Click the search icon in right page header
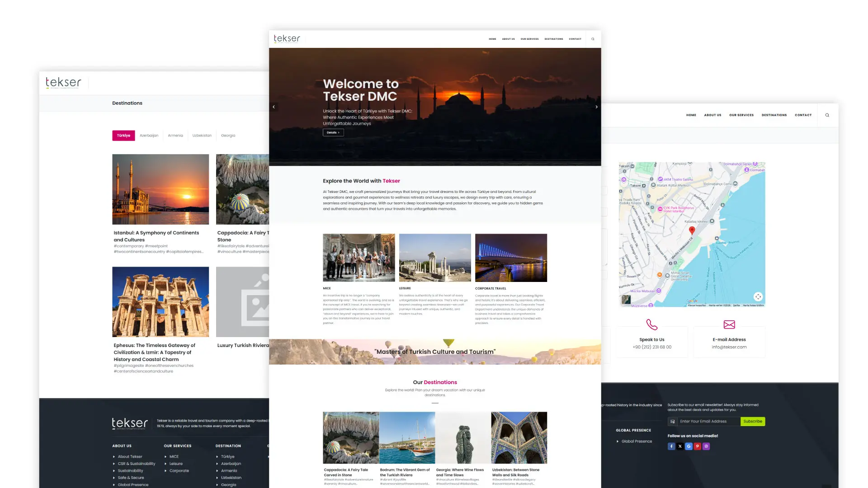This screenshot has width=868, height=488. (827, 115)
